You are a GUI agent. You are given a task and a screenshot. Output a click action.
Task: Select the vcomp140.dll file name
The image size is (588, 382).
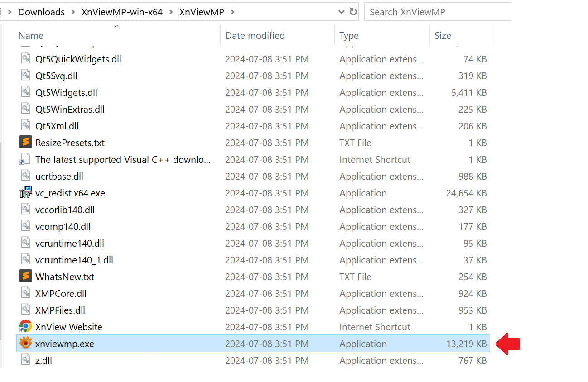[63, 227]
